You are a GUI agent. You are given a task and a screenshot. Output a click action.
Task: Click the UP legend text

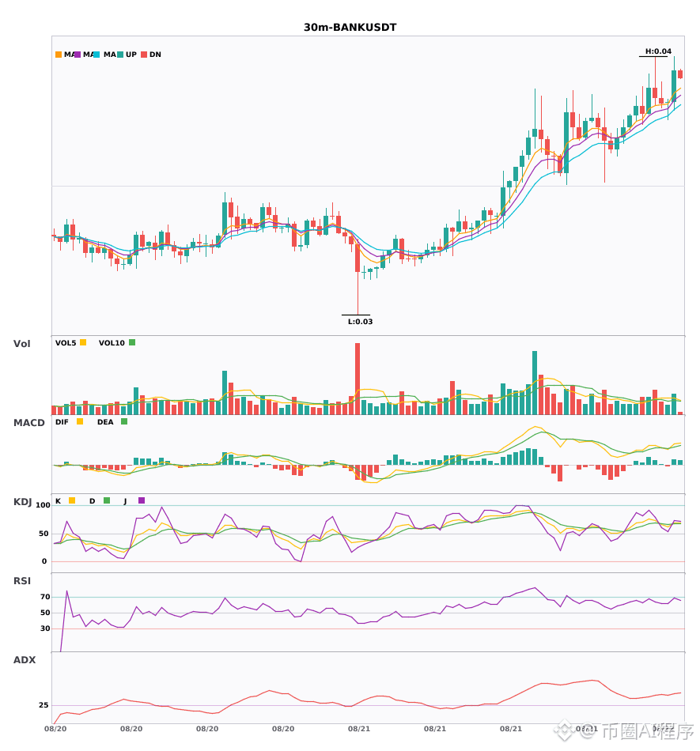click(131, 55)
